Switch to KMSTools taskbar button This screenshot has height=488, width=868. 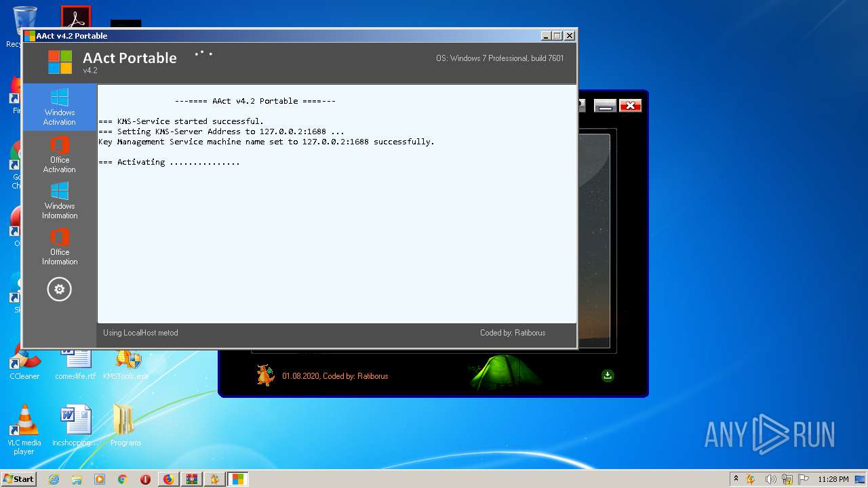[215, 479]
